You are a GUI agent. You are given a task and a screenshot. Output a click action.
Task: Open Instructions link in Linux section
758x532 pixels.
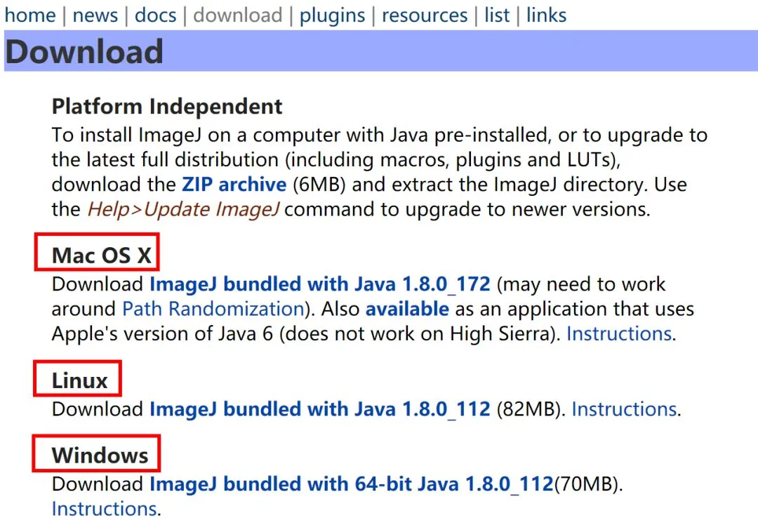coord(624,408)
